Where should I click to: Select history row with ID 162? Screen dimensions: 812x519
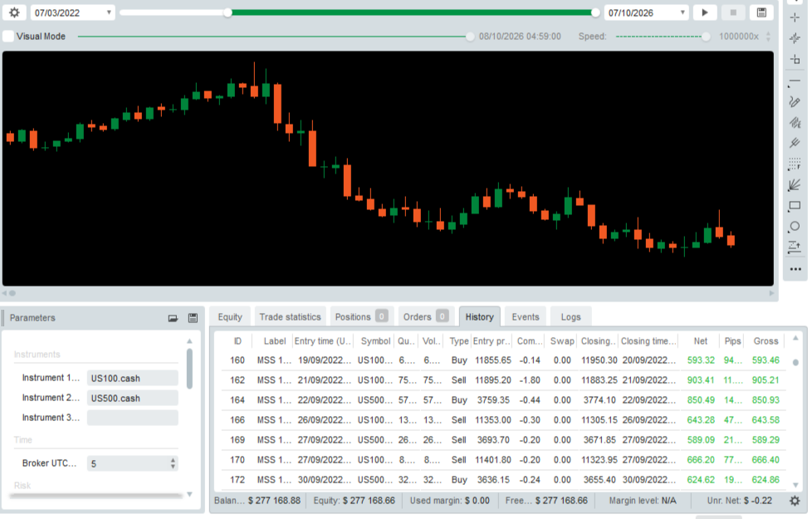point(503,379)
